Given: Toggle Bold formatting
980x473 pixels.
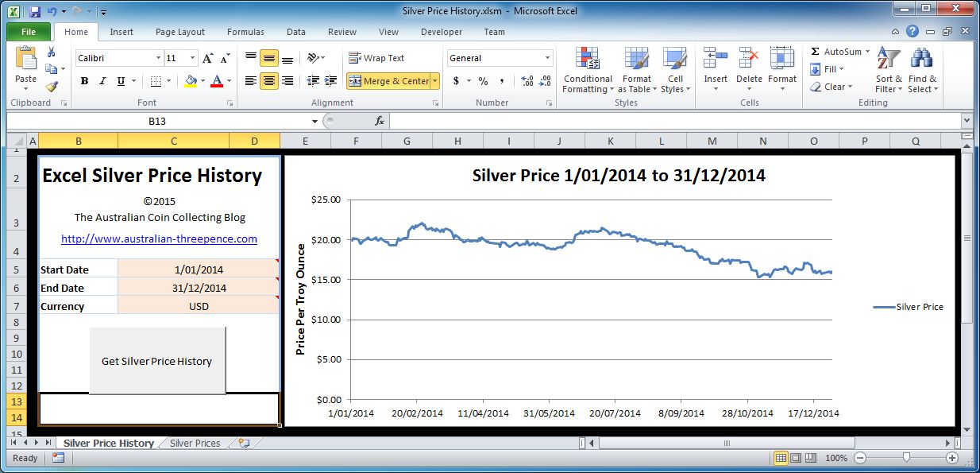Looking at the screenshot, I should [x=83, y=81].
